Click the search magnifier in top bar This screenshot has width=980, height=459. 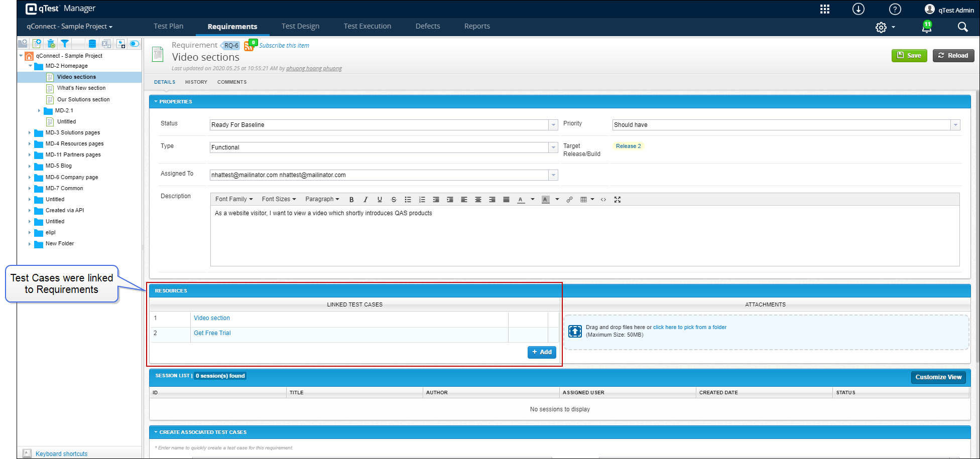coord(962,27)
